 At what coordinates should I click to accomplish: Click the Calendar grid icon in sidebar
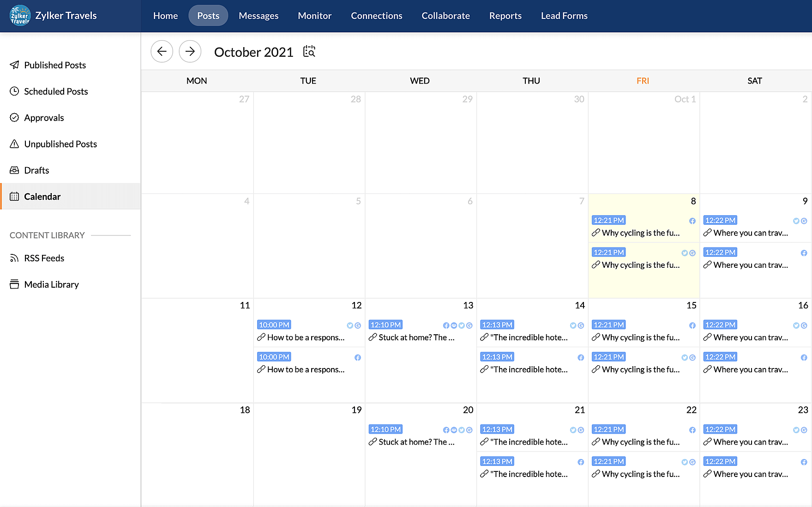[14, 196]
